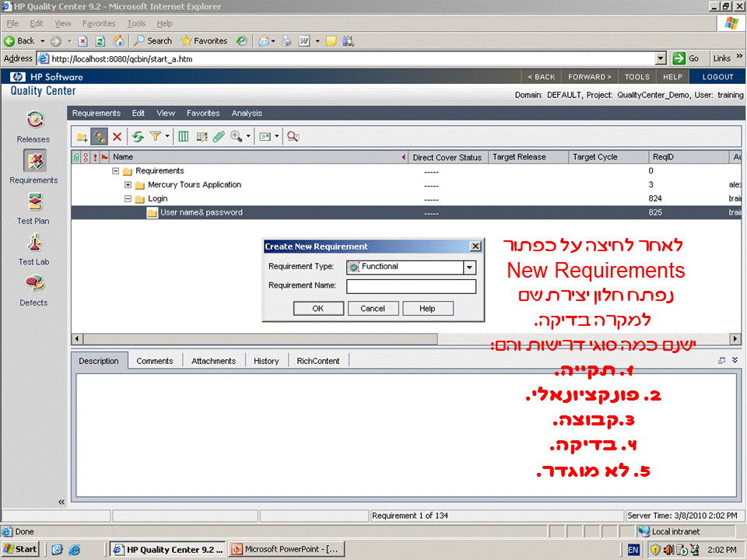Click the linked defects column header icon
The width and height of the screenshot is (747, 560).
click(x=86, y=157)
